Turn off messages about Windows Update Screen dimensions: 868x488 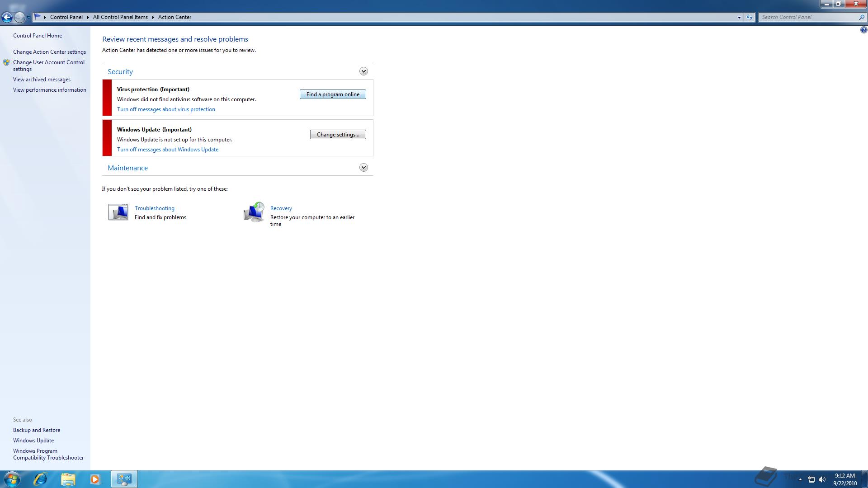168,150
